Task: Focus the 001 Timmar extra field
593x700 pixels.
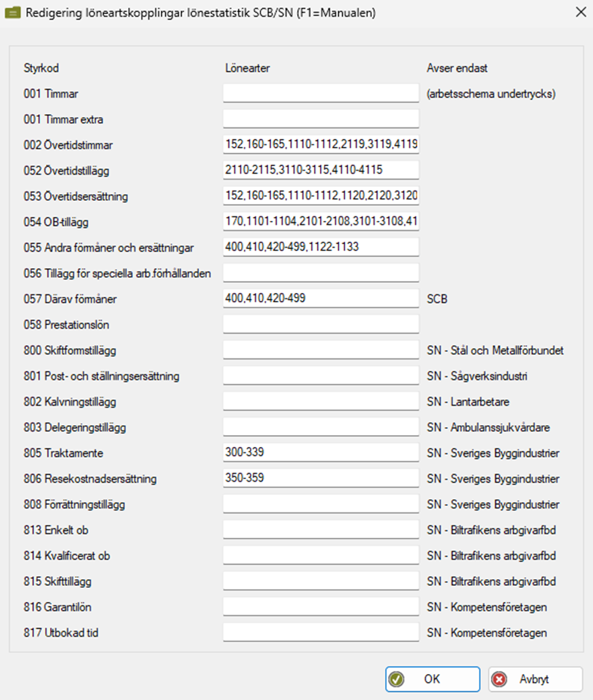Action: tap(321, 119)
